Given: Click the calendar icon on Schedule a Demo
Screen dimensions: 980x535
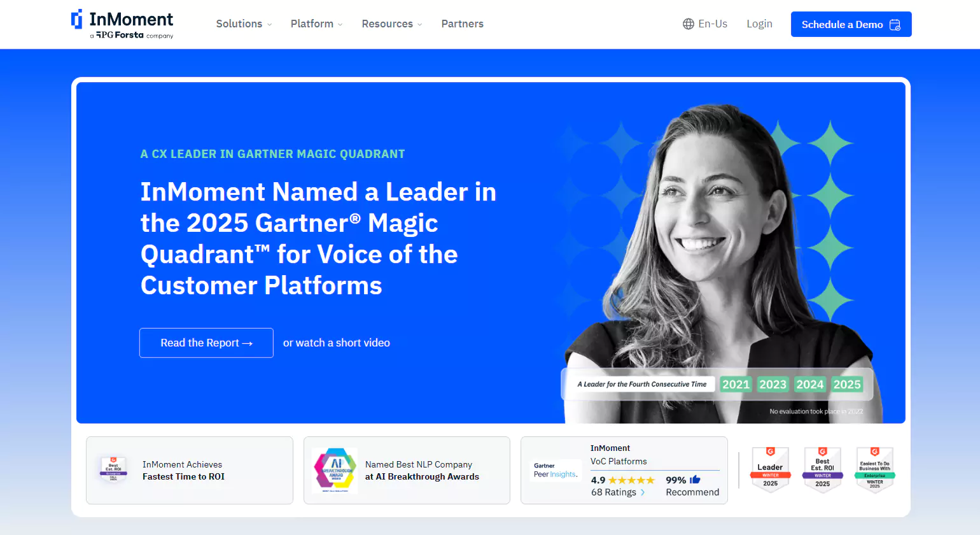Looking at the screenshot, I should (895, 25).
